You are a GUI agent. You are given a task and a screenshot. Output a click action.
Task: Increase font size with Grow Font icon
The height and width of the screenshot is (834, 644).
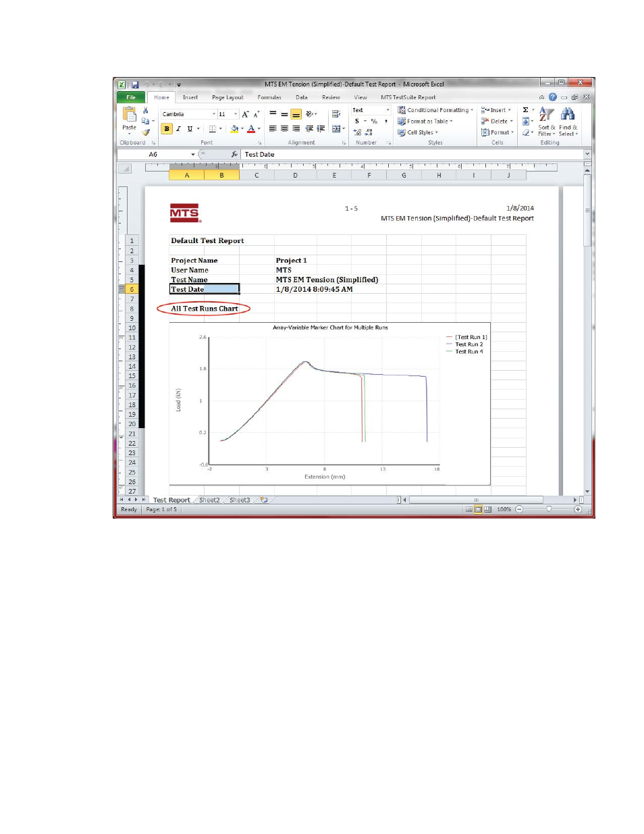point(246,114)
